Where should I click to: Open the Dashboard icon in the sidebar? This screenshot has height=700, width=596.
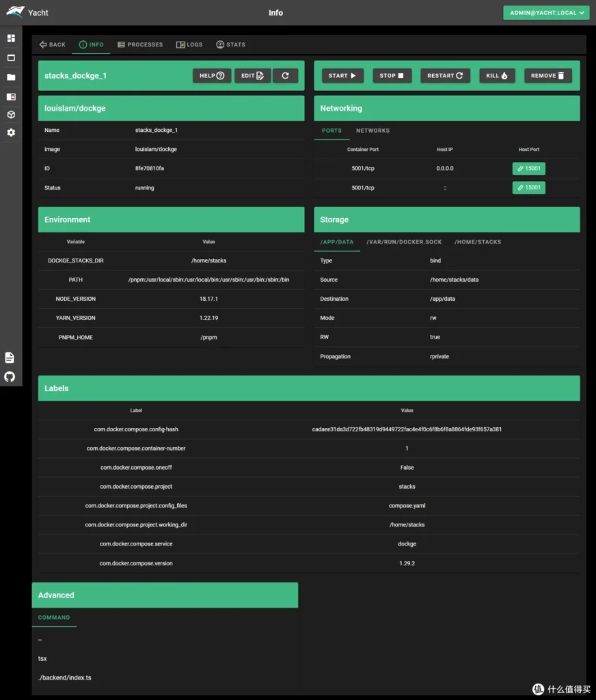11,38
